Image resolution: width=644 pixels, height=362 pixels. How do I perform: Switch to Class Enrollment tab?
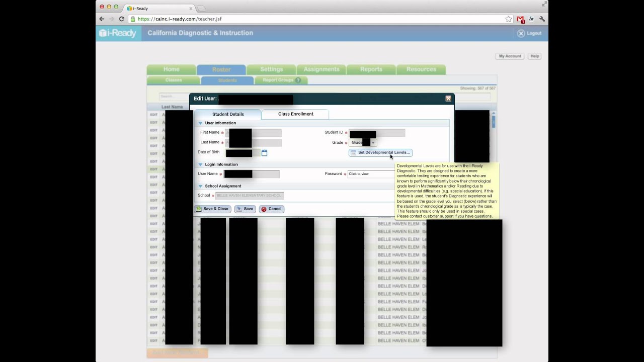295,114
